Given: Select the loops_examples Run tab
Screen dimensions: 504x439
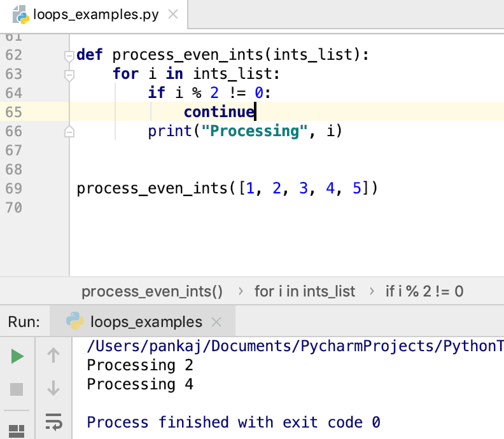Looking at the screenshot, I should pos(143,322).
